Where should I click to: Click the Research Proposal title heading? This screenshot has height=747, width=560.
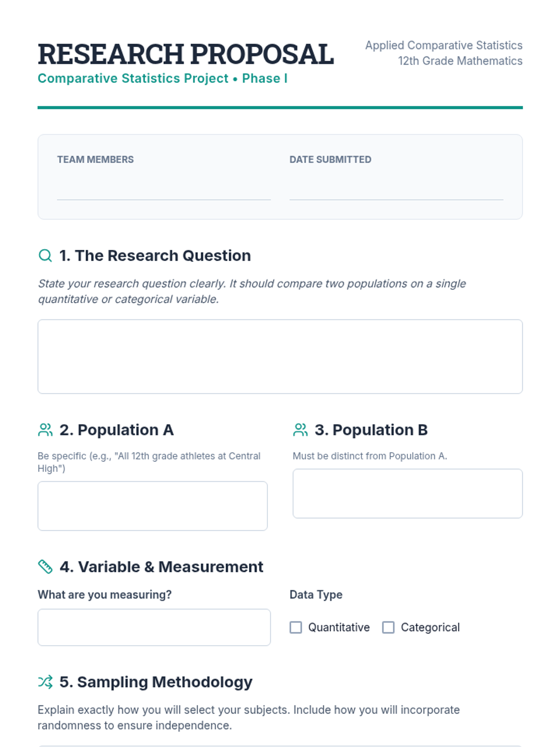186,54
